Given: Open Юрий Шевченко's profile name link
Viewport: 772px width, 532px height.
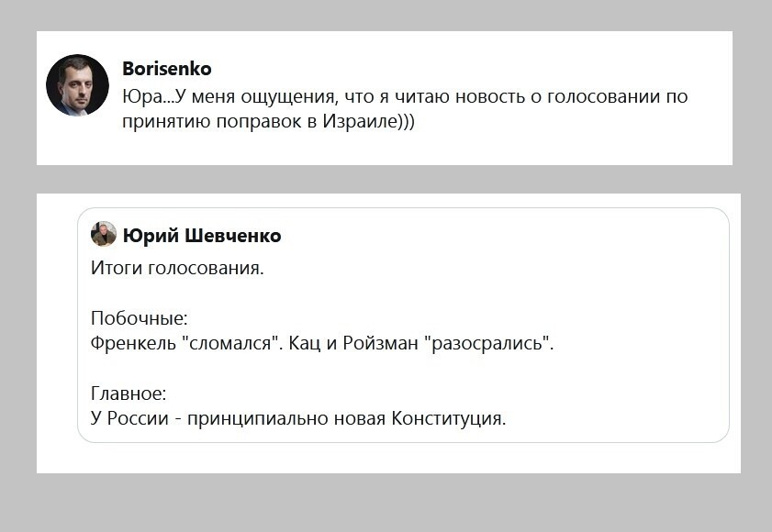Looking at the screenshot, I should click(x=202, y=236).
